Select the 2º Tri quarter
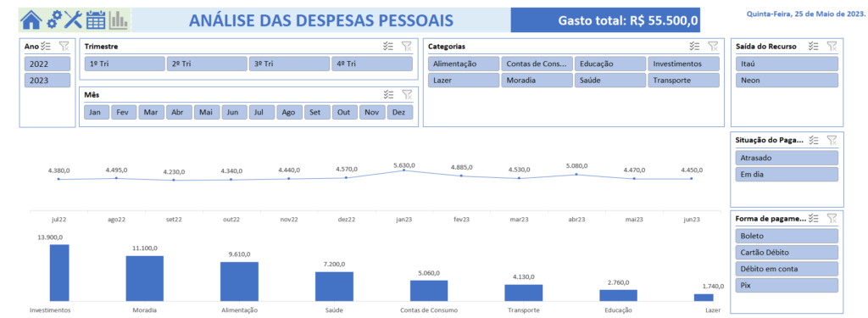The height and width of the screenshot is (318, 868). pos(207,64)
